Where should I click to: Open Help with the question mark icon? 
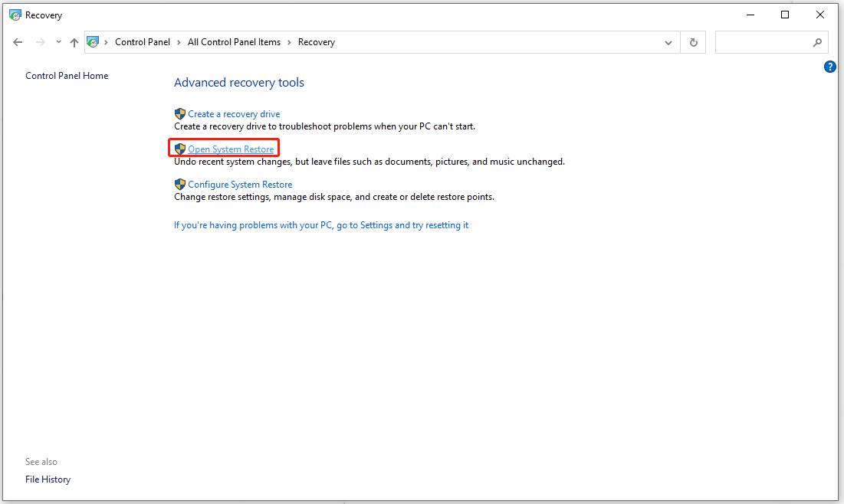point(829,67)
